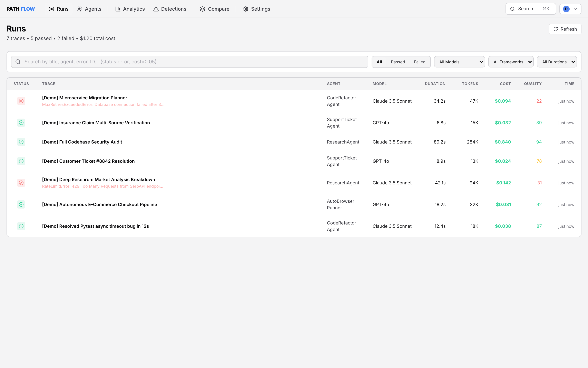Image resolution: width=588 pixels, height=368 pixels.
Task: Click the DURATION column header
Action: pyautogui.click(x=435, y=84)
